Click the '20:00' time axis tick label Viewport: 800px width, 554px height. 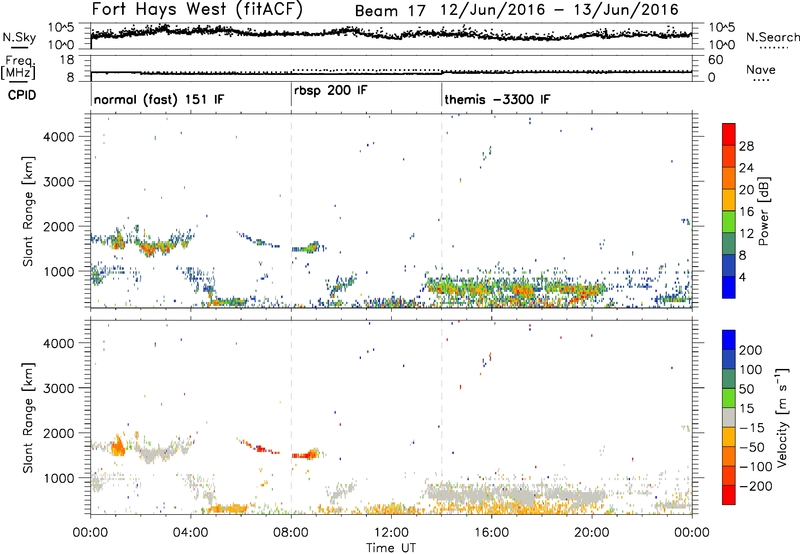(592, 533)
